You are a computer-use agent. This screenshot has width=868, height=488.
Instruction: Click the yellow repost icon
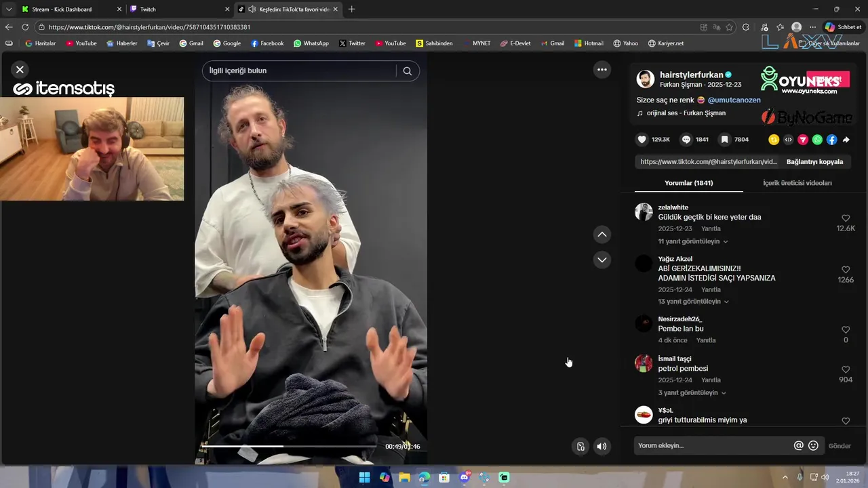point(773,140)
